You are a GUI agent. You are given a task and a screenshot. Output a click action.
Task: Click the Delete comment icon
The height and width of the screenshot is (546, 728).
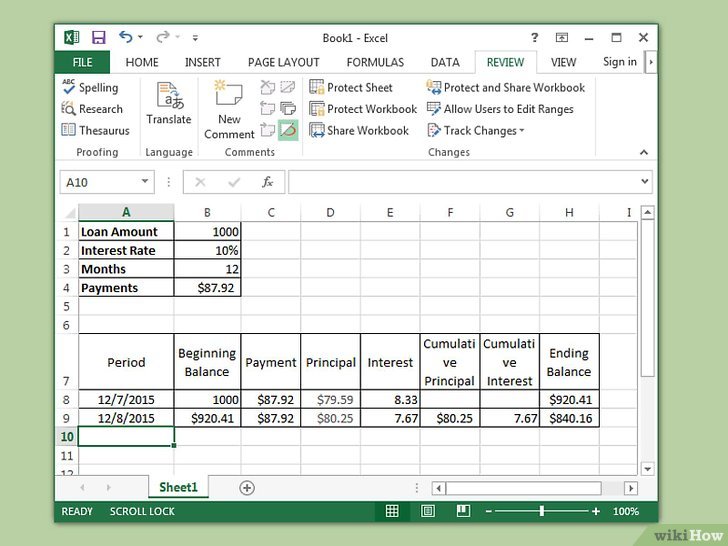[267, 87]
